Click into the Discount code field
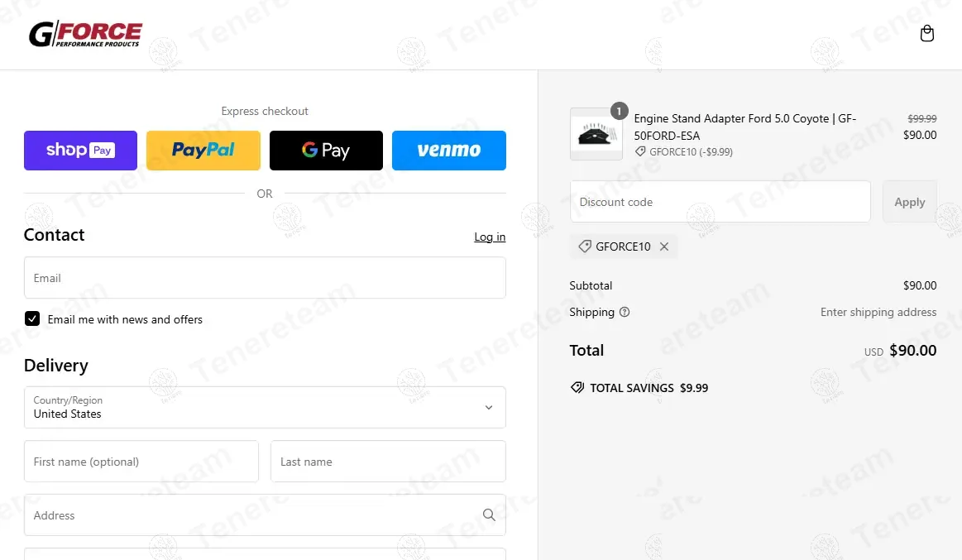 [720, 202]
